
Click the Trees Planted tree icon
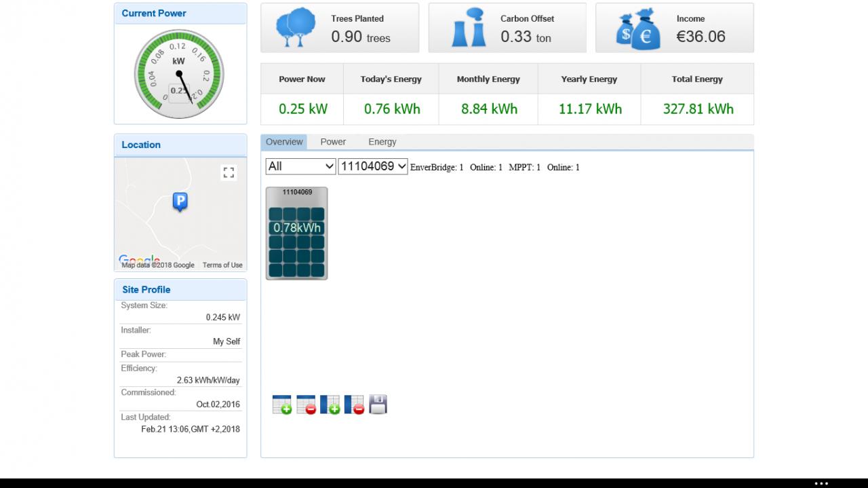(x=296, y=27)
